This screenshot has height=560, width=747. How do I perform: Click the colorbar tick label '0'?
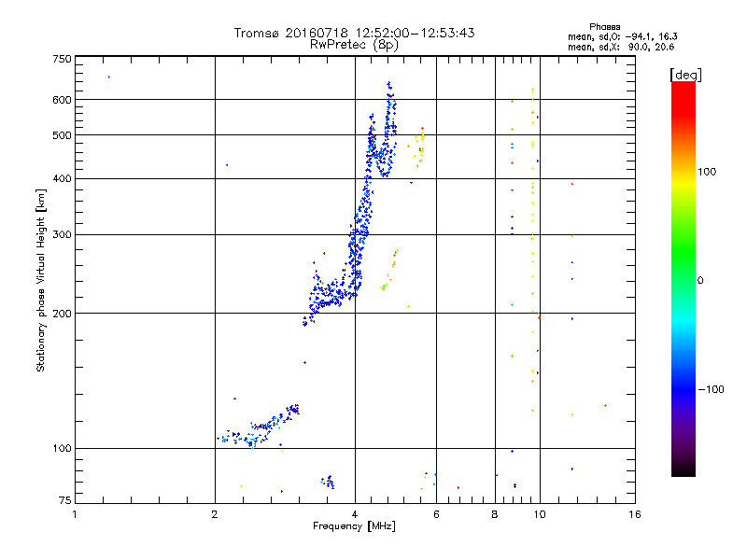(700, 281)
